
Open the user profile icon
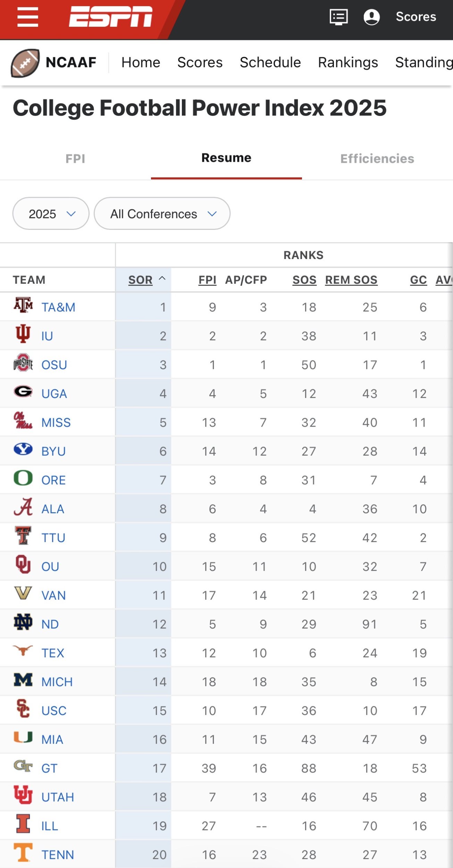pyautogui.click(x=371, y=17)
